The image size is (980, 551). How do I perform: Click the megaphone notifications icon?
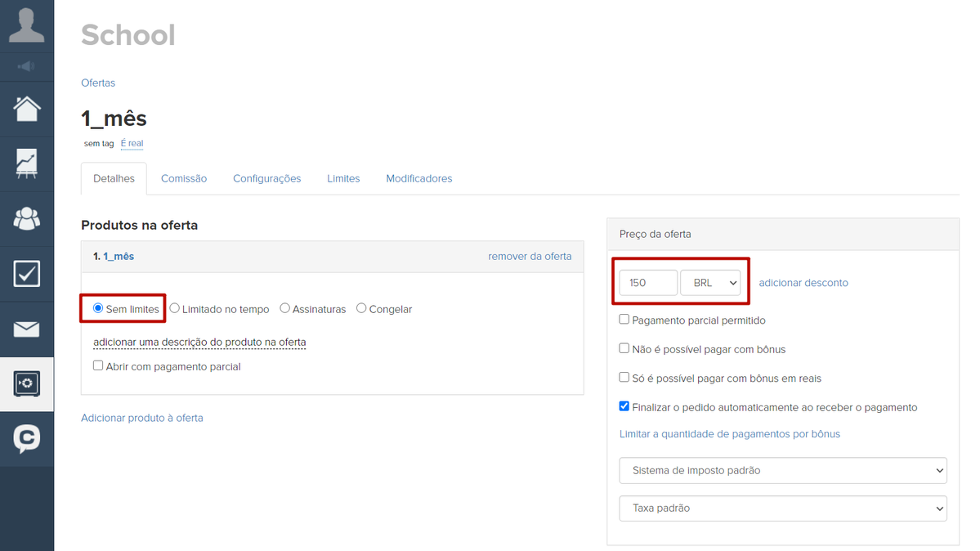click(x=26, y=66)
